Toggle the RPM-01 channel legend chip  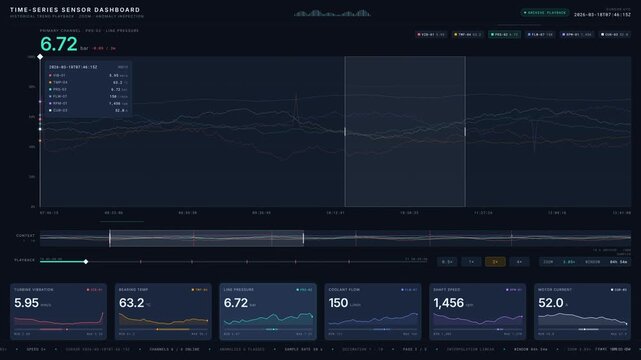576,35
